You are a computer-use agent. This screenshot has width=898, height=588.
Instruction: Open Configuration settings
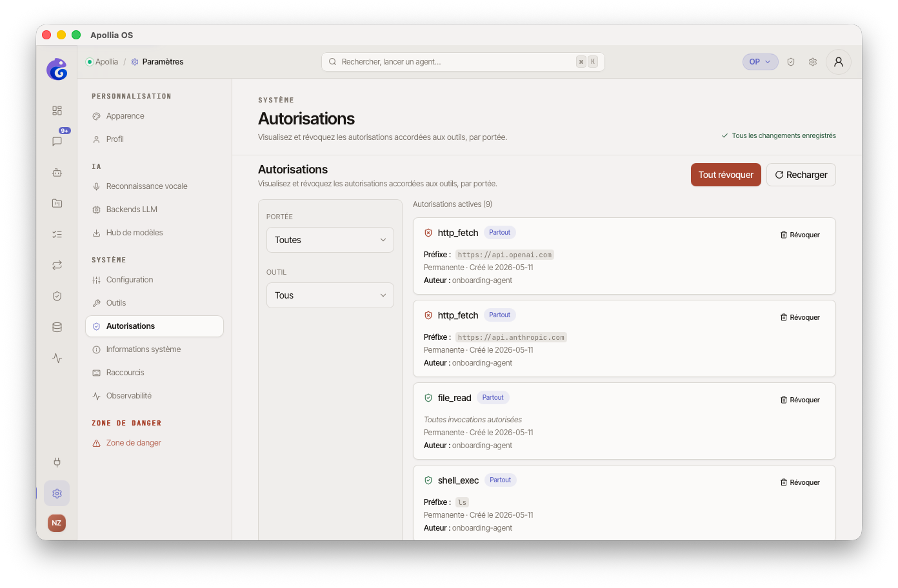(x=154, y=280)
